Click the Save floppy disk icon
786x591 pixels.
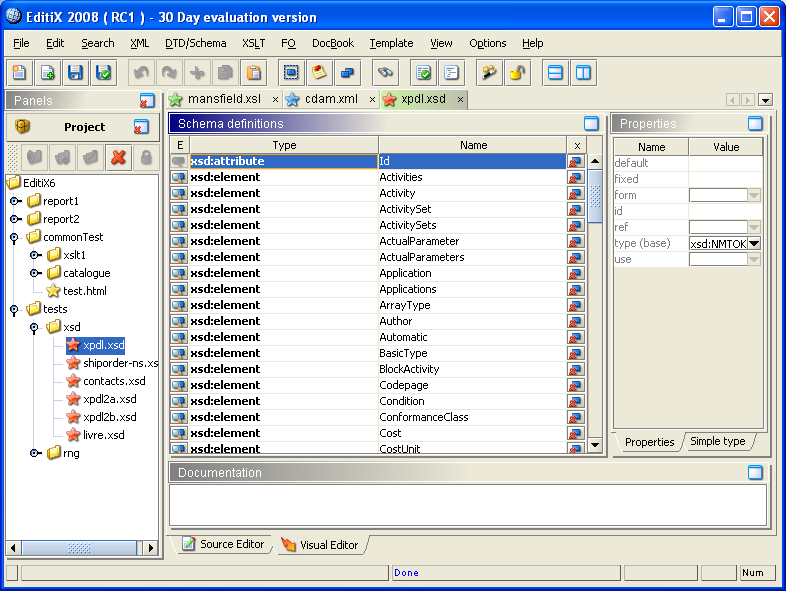[x=75, y=73]
